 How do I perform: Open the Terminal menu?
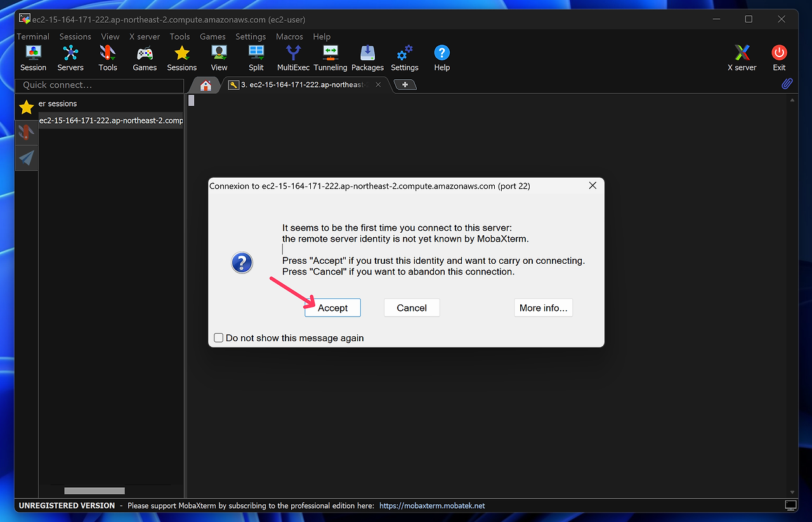point(33,37)
